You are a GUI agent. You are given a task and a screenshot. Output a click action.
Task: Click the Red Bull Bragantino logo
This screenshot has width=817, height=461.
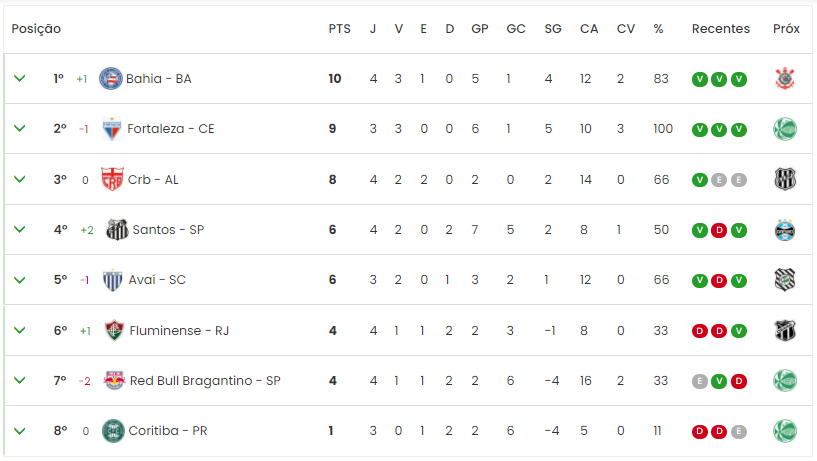114,381
